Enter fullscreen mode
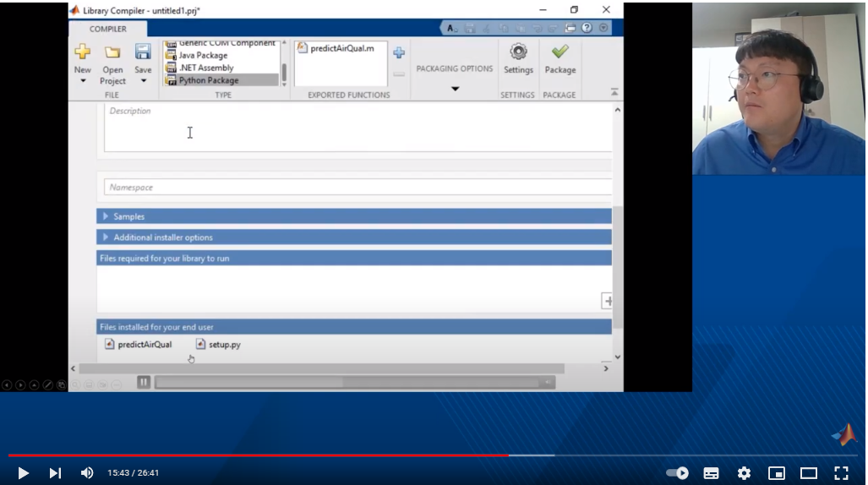The image size is (868, 485). click(842, 473)
